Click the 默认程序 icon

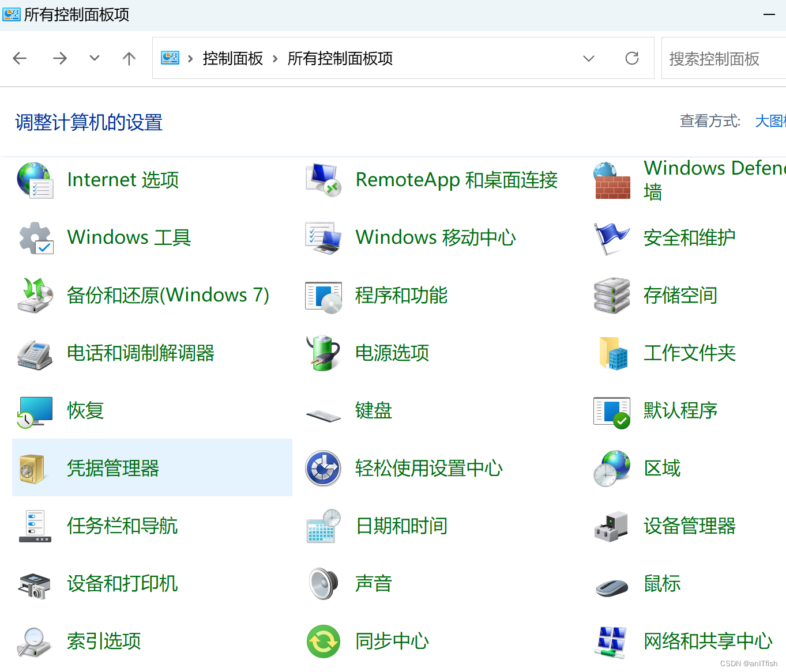612,412
